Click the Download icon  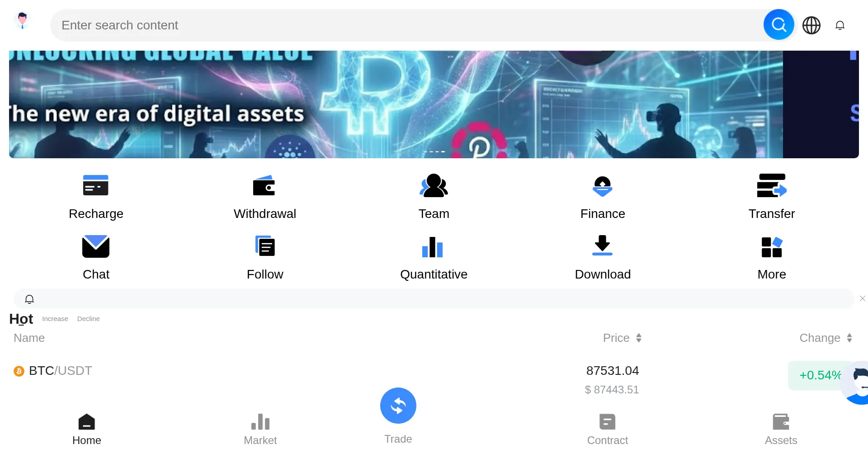pyautogui.click(x=602, y=246)
